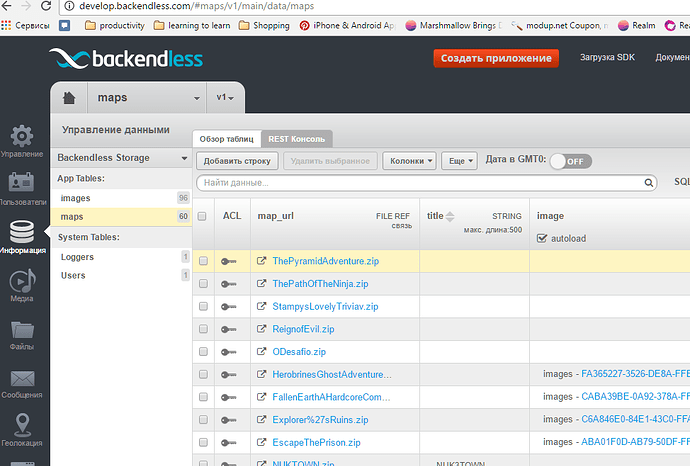The height and width of the screenshot is (466, 690).
Task: Select the maps table
Action: pos(122,216)
